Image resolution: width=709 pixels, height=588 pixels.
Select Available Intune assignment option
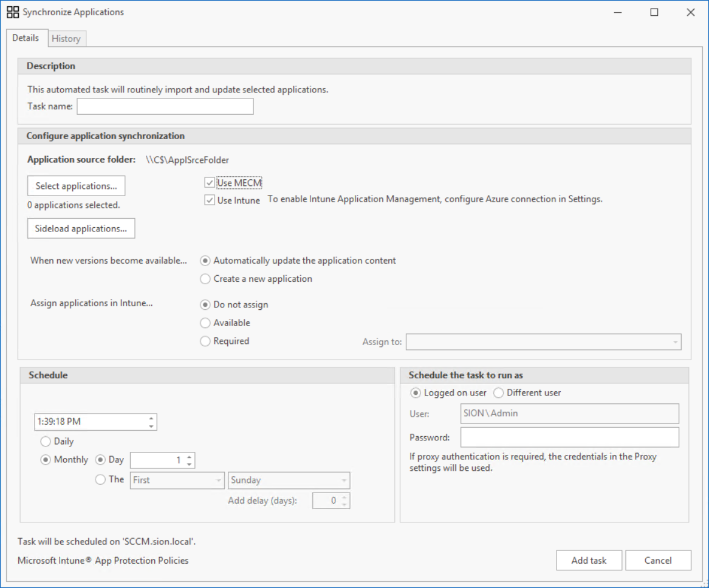pos(205,323)
